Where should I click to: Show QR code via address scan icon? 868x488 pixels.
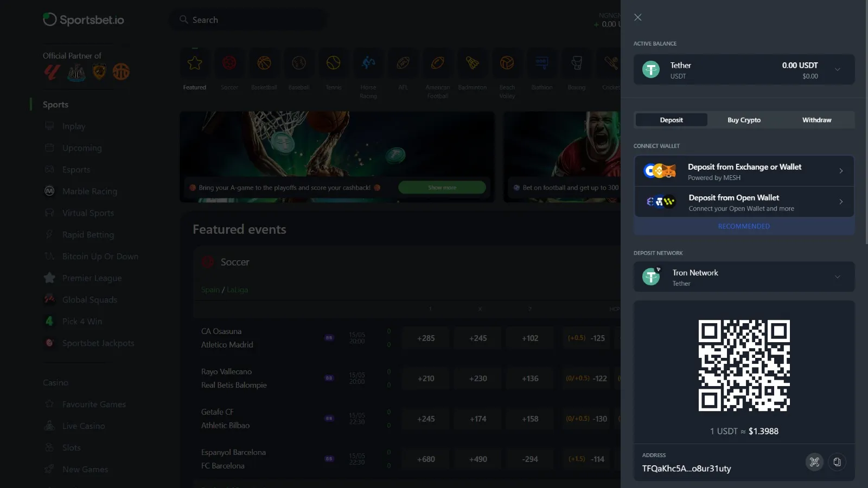814,462
